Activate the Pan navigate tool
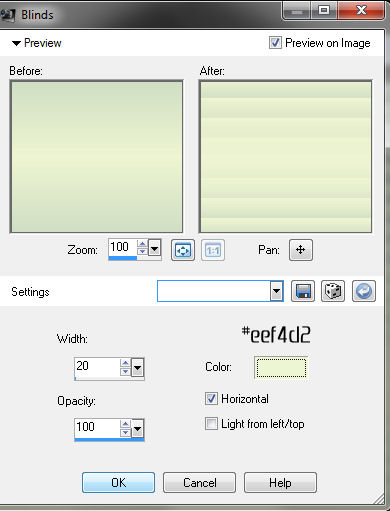This screenshot has width=390, height=511. [x=301, y=250]
